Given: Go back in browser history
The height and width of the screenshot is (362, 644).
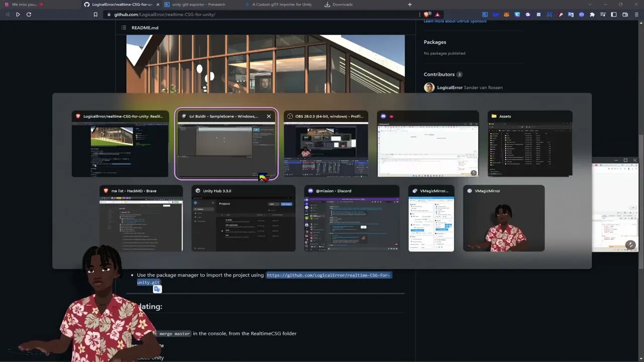Looking at the screenshot, I should coord(7,15).
